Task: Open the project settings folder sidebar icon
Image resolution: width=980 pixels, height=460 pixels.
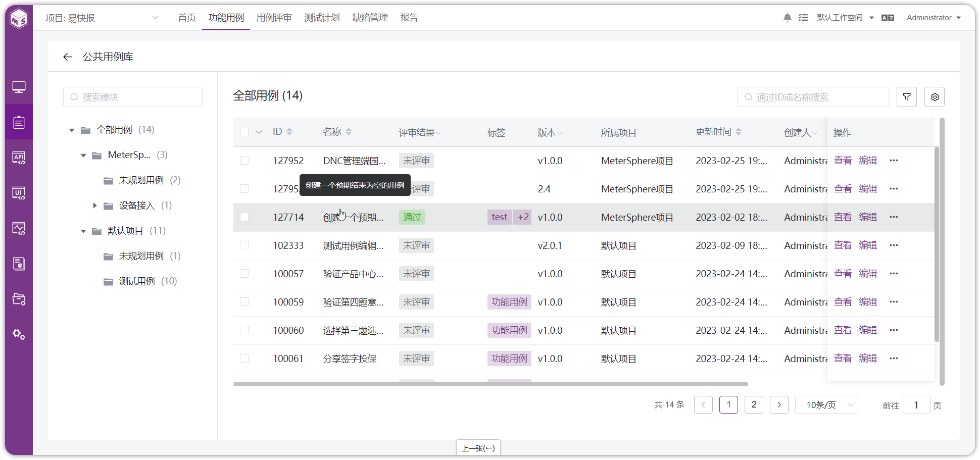Action: coord(19,299)
